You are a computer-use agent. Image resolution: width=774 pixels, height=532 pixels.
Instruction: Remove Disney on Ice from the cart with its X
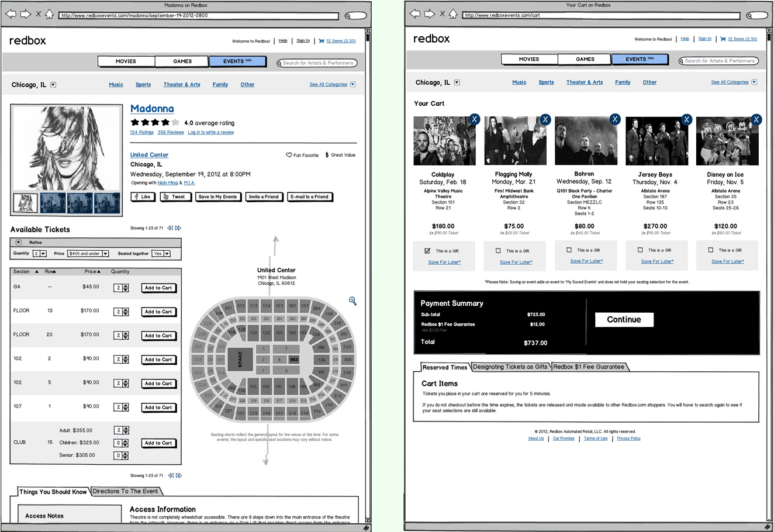756,119
